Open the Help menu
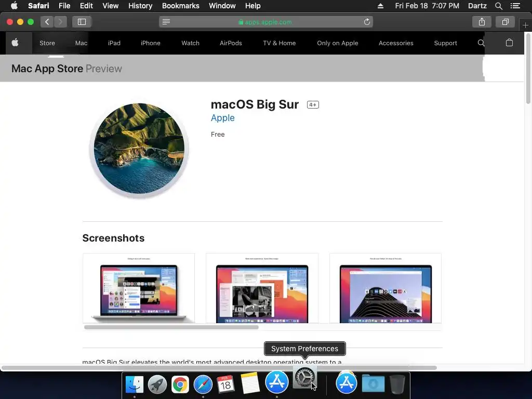This screenshot has width=532, height=399. (x=253, y=6)
